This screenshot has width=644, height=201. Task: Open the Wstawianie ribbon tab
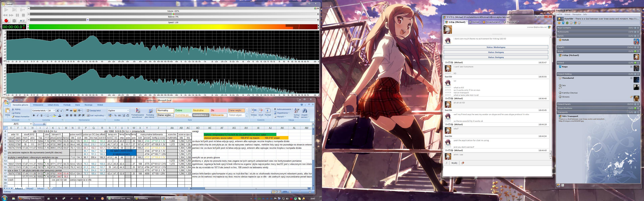[x=38, y=105]
